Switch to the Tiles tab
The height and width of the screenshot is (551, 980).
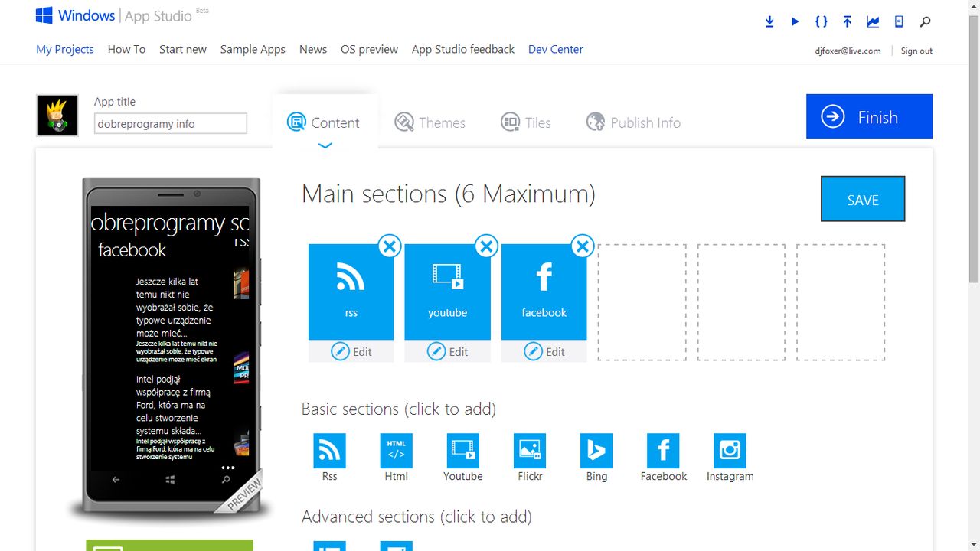pyautogui.click(x=526, y=122)
